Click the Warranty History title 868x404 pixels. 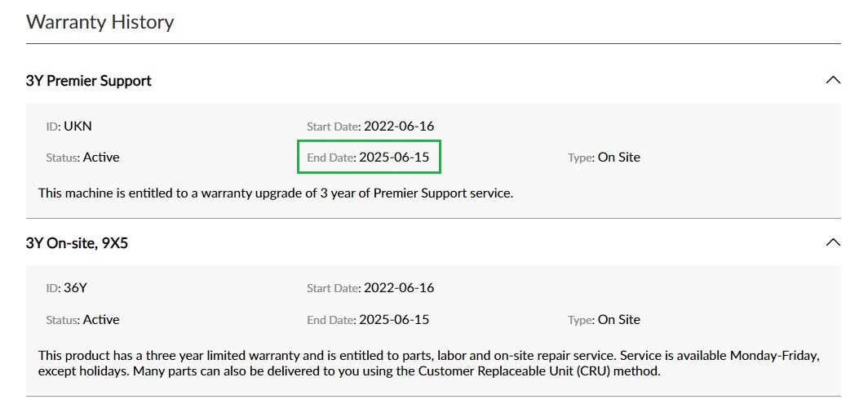click(x=100, y=22)
